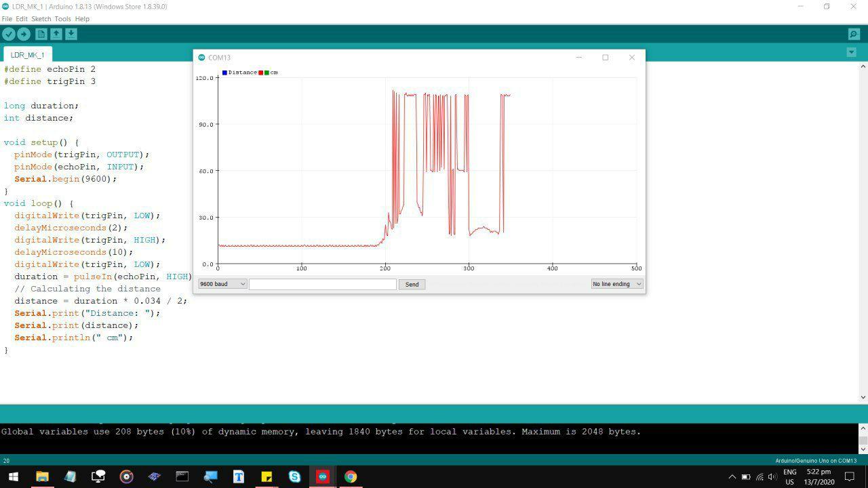Click the editor scrollbar up arrow
The height and width of the screenshot is (488, 868).
tap(863, 66)
